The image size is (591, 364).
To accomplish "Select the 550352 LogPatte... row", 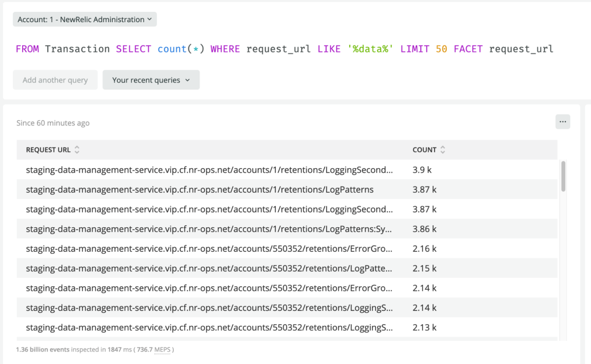I will point(209,268).
